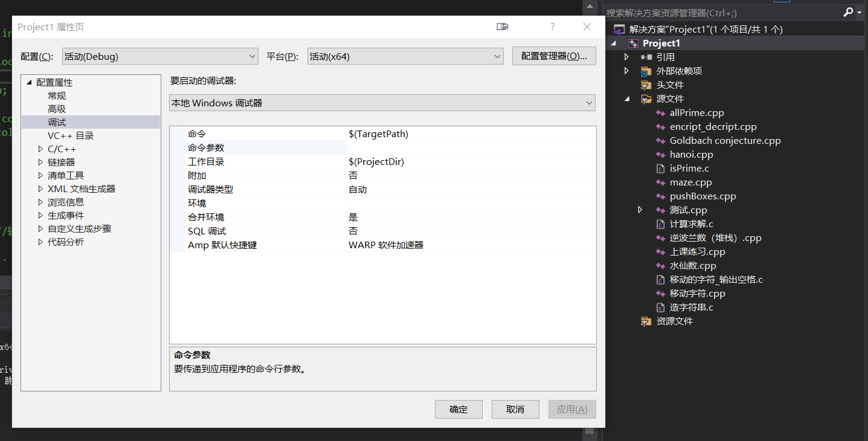The width and height of the screenshot is (868, 441).
Task: Expand the 清单工具 property node
Action: point(40,176)
